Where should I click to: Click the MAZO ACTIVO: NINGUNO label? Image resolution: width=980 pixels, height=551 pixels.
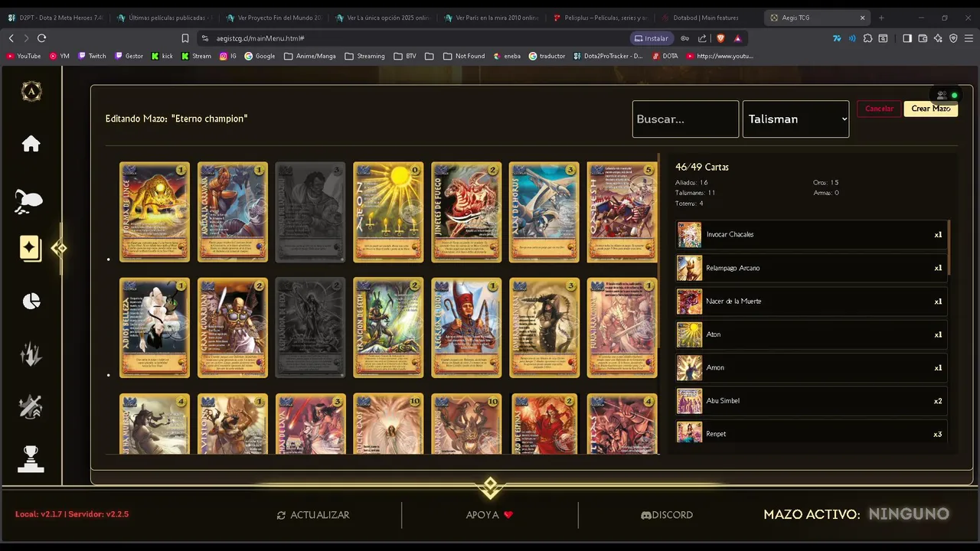coord(856,514)
